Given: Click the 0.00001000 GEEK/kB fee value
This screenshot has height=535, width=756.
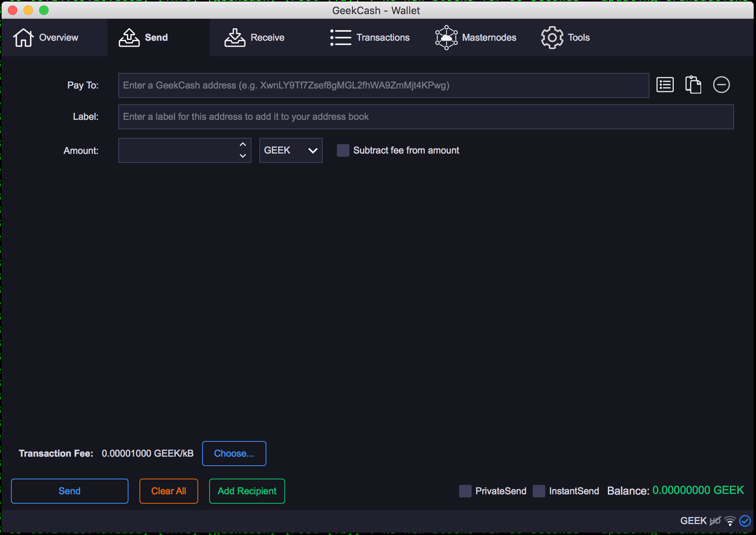Looking at the screenshot, I should point(148,454).
